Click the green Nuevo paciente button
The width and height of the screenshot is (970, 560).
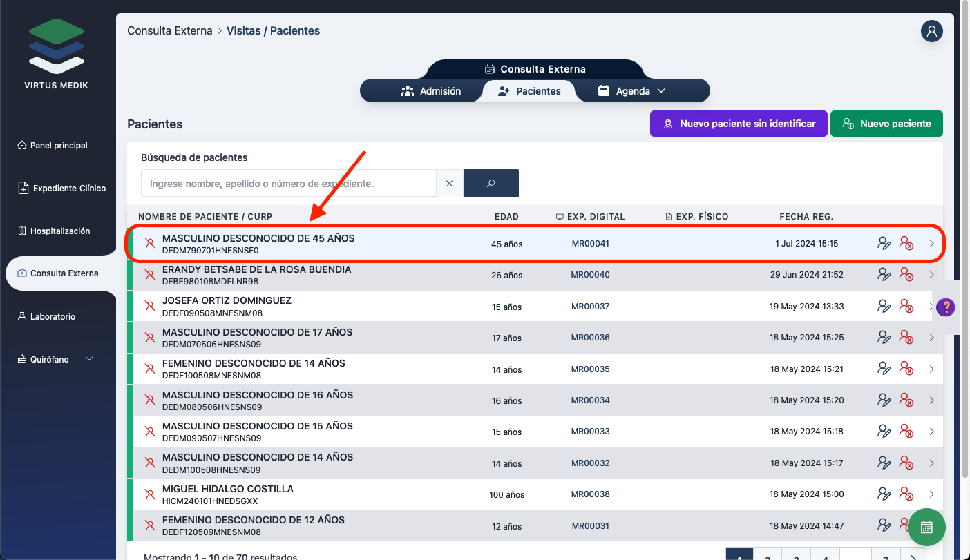886,124
